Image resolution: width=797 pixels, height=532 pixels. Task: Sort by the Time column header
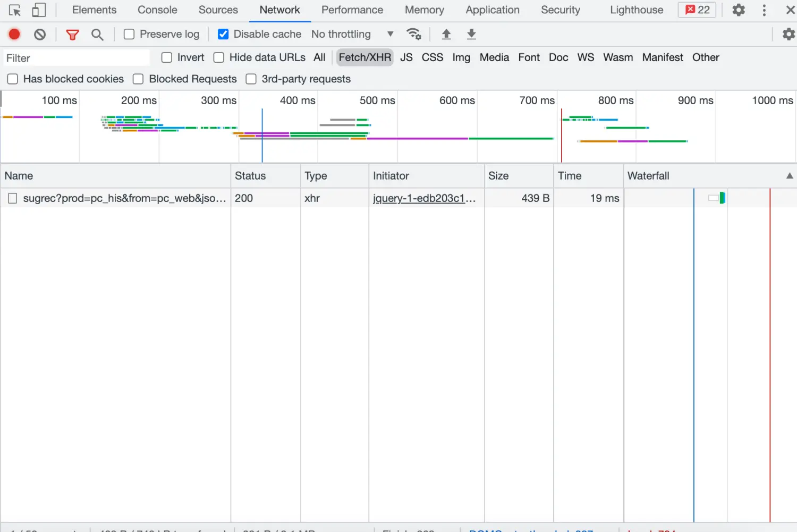click(x=589, y=176)
